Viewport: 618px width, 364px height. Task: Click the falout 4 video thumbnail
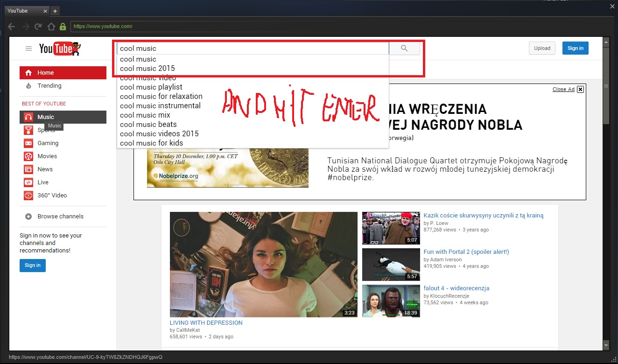click(391, 301)
